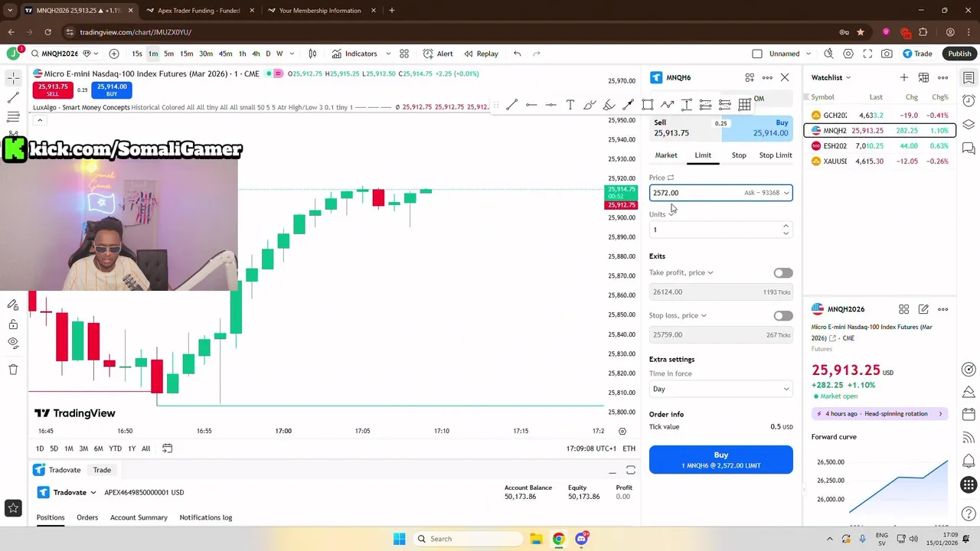Image resolution: width=980 pixels, height=551 pixels.
Task: Toggle ETH session setting
Action: (x=629, y=448)
